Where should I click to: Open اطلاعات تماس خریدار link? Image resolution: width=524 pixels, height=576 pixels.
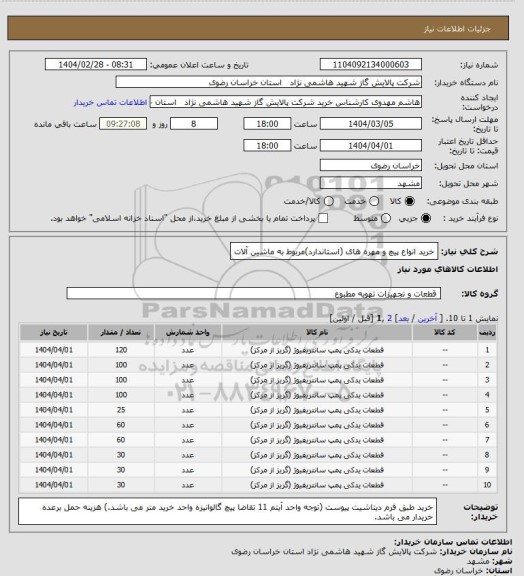click(x=110, y=102)
